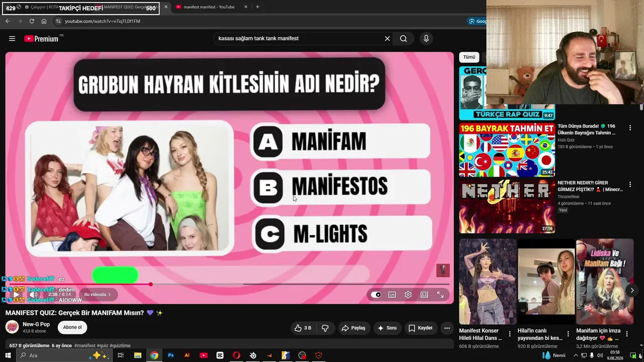Open New-G Pop channel avatar
644x362 pixels.
pos(12,327)
